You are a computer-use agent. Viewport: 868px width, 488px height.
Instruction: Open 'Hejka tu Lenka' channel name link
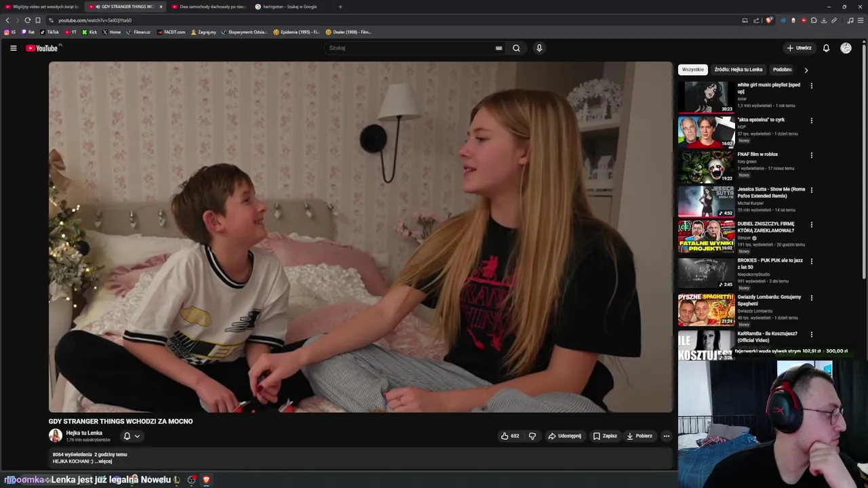click(84, 433)
